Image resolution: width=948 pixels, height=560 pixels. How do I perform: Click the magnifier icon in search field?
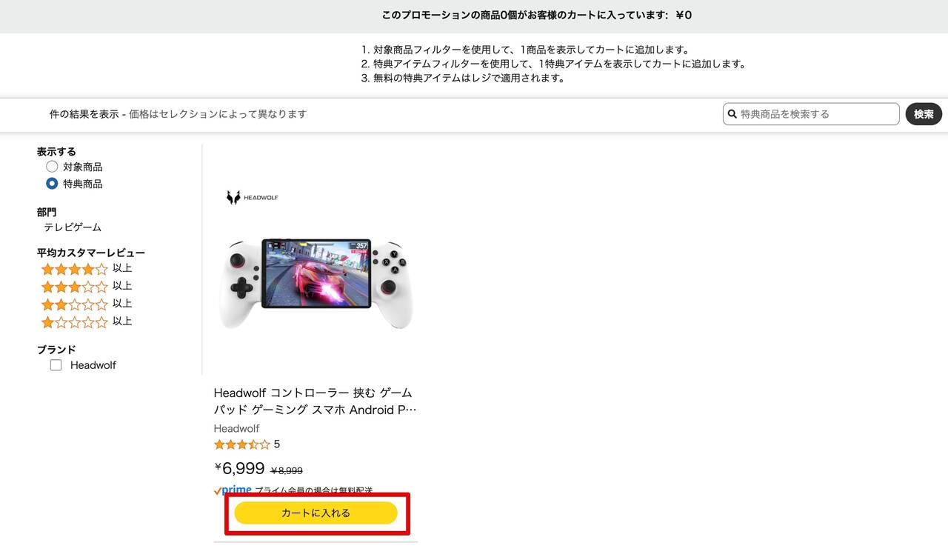[732, 114]
